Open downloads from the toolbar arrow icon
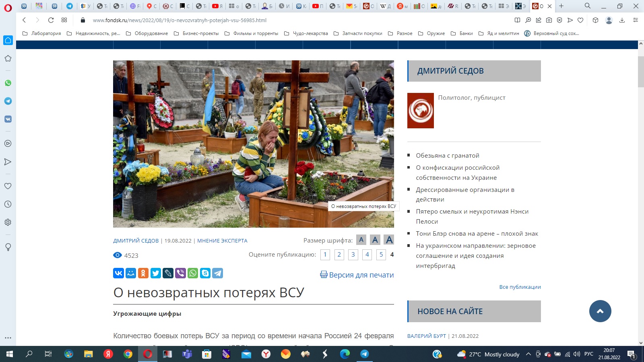The height and width of the screenshot is (362, 644). pos(623,20)
